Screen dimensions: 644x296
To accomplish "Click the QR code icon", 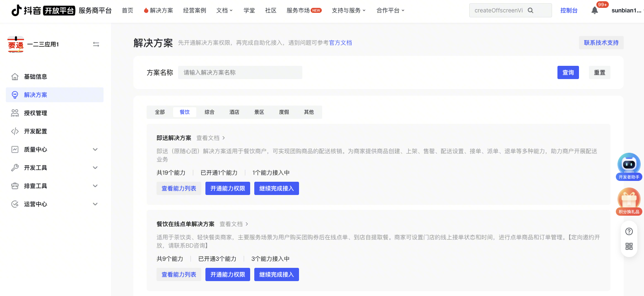I will point(629,247).
